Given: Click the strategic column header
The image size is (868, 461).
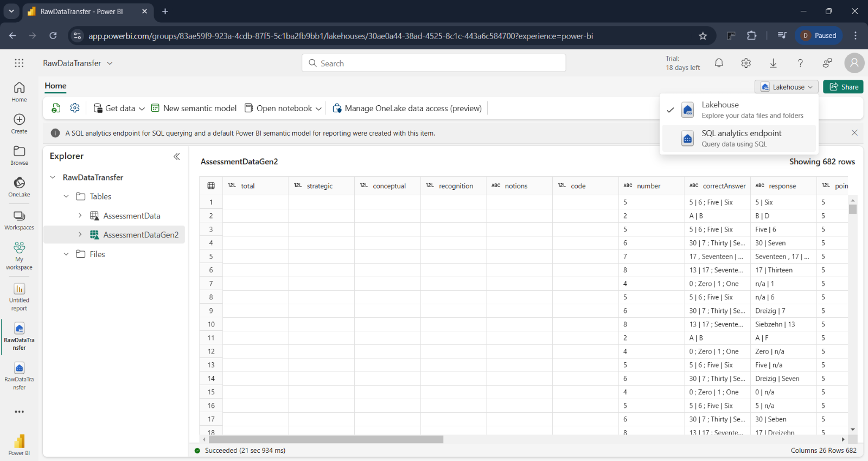Looking at the screenshot, I should [x=321, y=185].
